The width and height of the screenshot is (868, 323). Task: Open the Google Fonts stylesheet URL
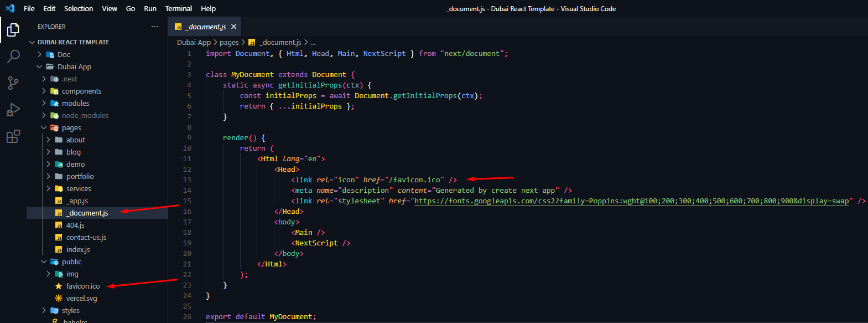pos(631,201)
